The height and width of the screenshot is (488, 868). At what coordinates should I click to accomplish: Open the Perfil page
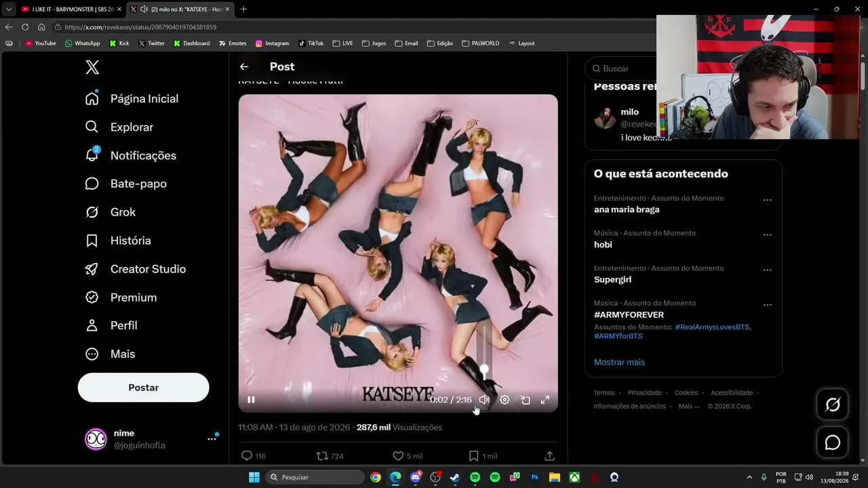pyautogui.click(x=111, y=325)
